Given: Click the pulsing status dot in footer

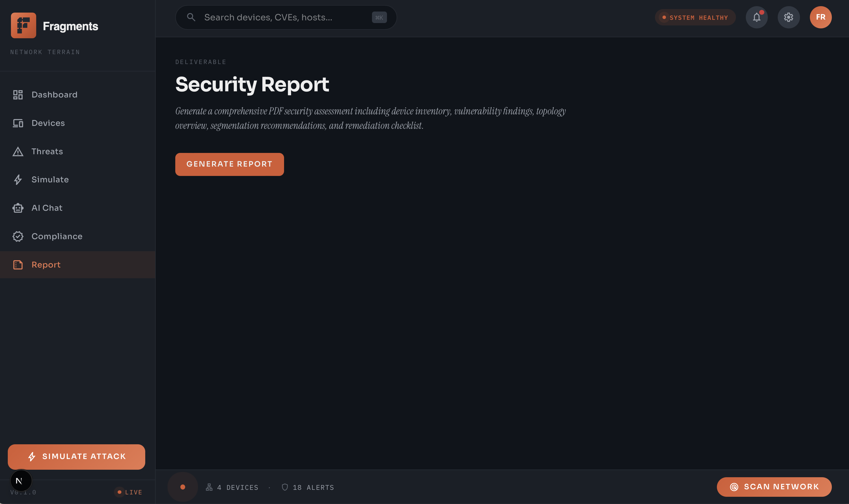Looking at the screenshot, I should (x=183, y=487).
